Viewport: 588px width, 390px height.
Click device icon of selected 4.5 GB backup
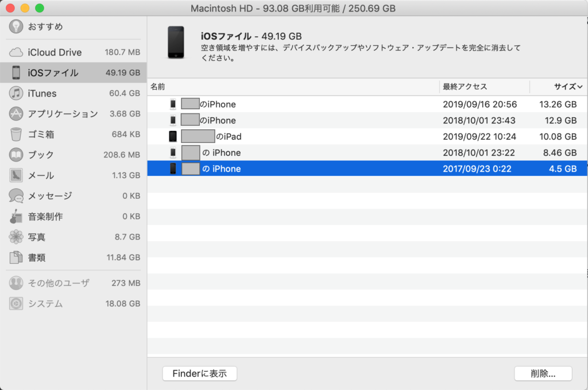tap(173, 168)
